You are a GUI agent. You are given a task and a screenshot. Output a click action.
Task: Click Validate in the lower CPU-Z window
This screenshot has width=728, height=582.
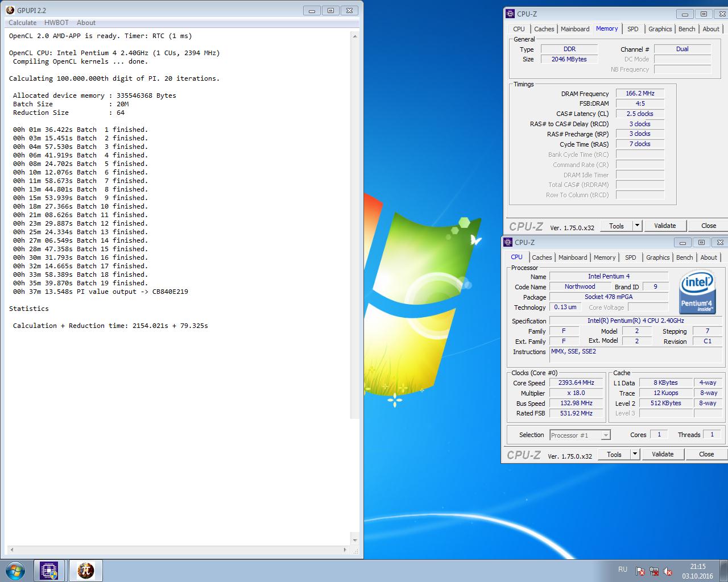(x=663, y=454)
